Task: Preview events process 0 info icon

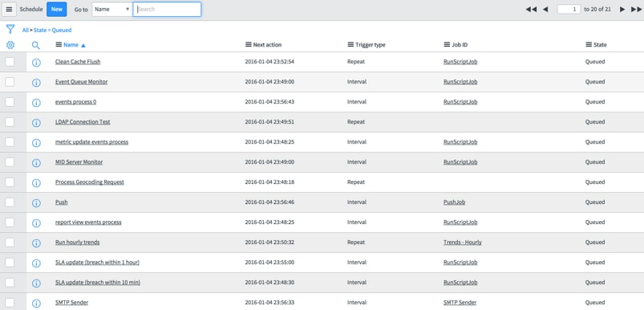Action: [x=36, y=103]
